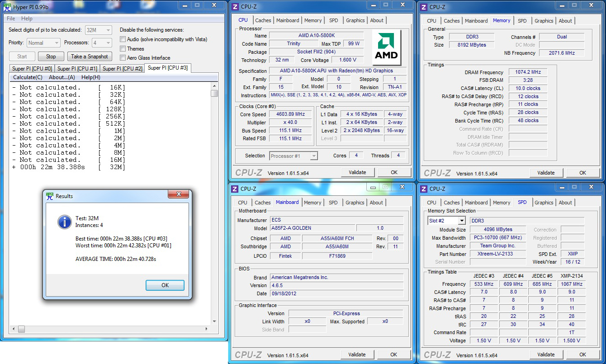Open Graphics tab in the CPU-Z SPD window
The height and width of the screenshot is (364, 606).
coord(544,203)
